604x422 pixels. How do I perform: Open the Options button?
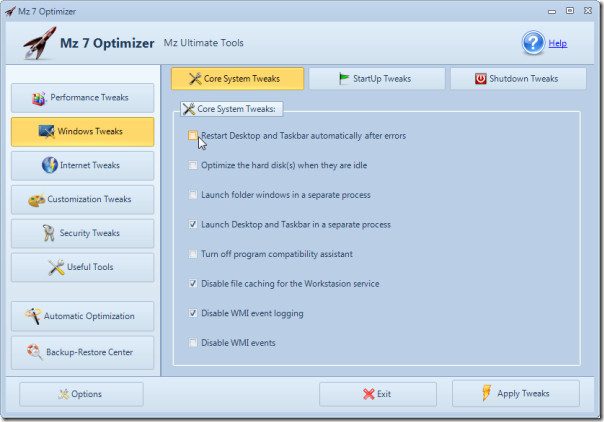click(81, 394)
